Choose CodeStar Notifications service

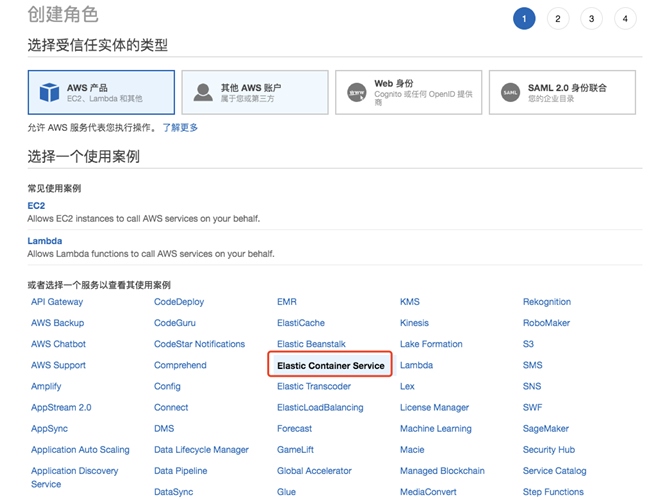point(199,344)
